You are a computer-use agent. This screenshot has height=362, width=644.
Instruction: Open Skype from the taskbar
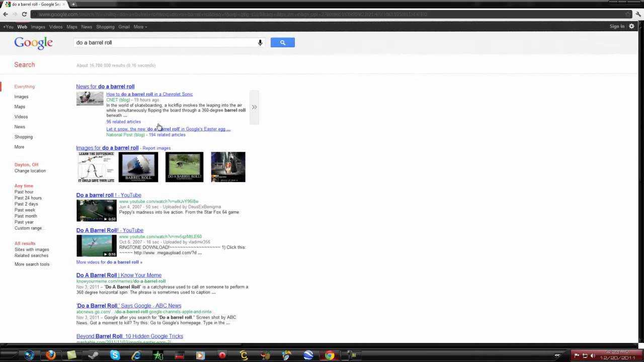click(x=115, y=355)
